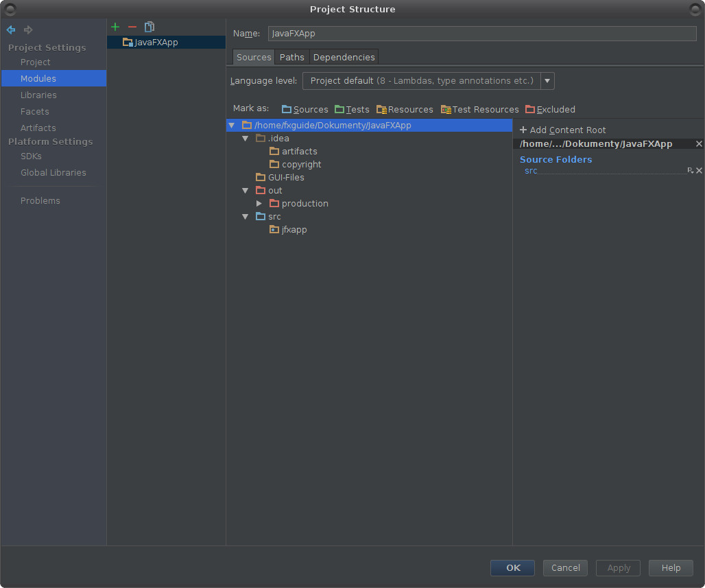Select the GUI-Files folder

pyautogui.click(x=280, y=178)
